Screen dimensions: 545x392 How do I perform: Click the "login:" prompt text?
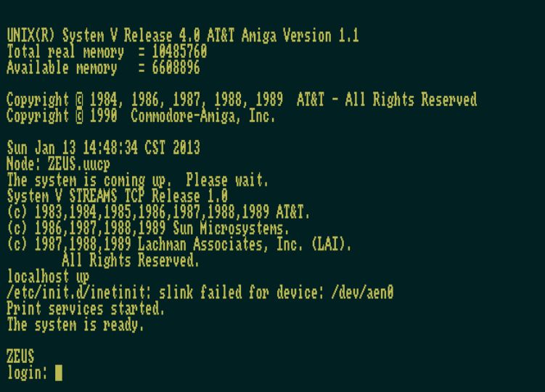click(27, 373)
